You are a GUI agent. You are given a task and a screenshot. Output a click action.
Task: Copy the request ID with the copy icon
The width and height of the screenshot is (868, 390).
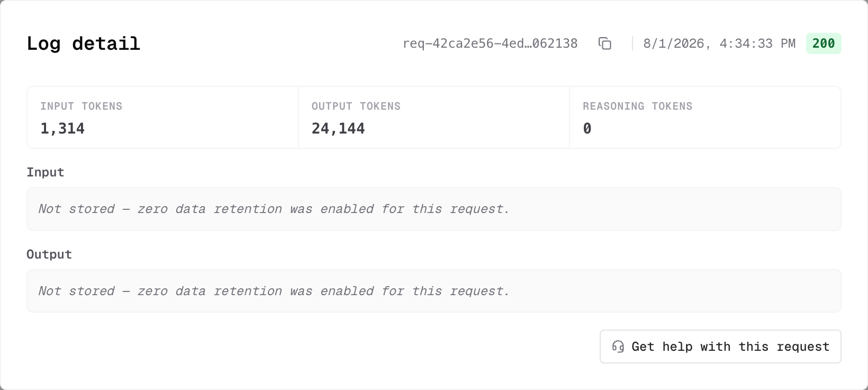605,43
